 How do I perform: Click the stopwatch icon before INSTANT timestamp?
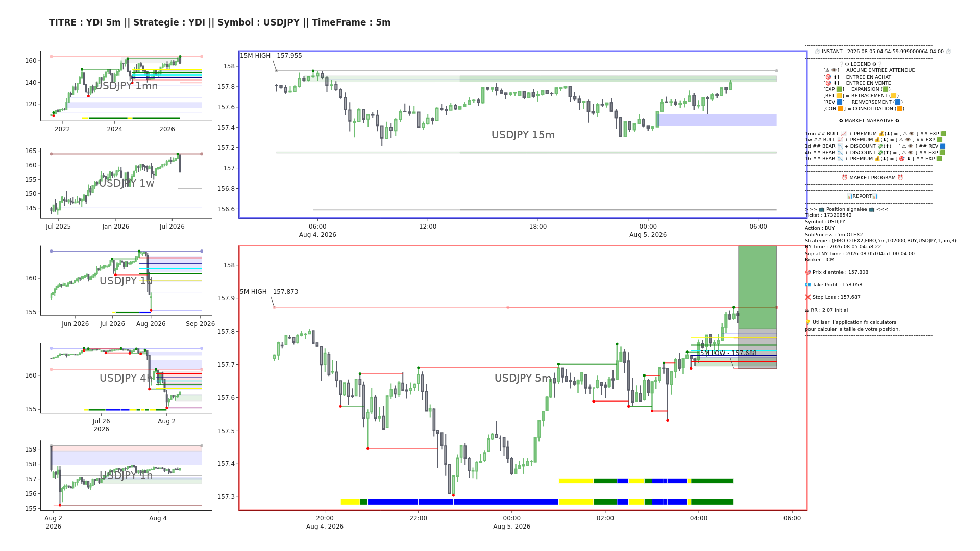coord(817,52)
